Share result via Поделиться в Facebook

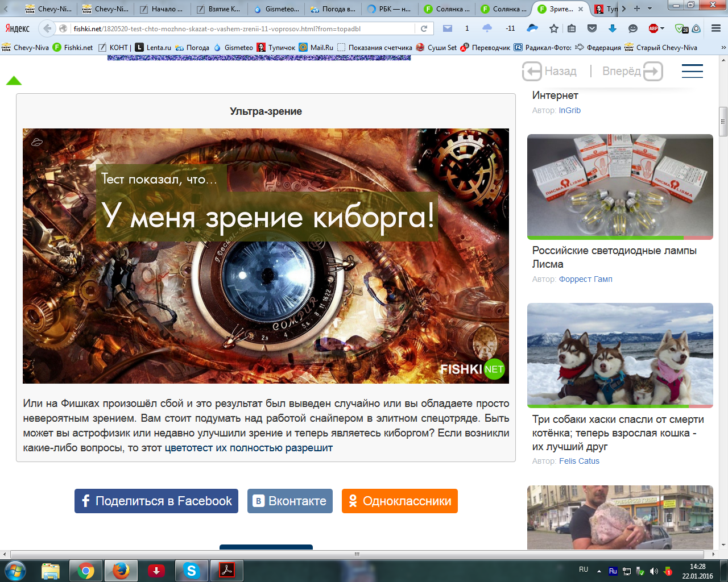point(156,501)
